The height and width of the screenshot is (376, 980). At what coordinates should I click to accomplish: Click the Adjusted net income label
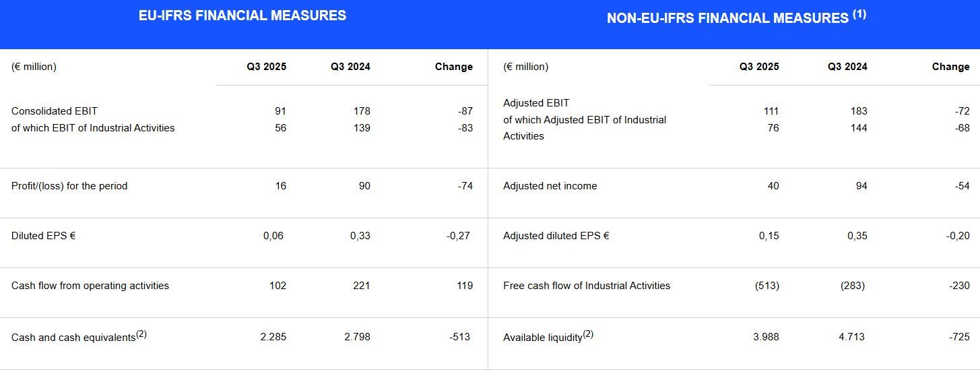tap(550, 186)
